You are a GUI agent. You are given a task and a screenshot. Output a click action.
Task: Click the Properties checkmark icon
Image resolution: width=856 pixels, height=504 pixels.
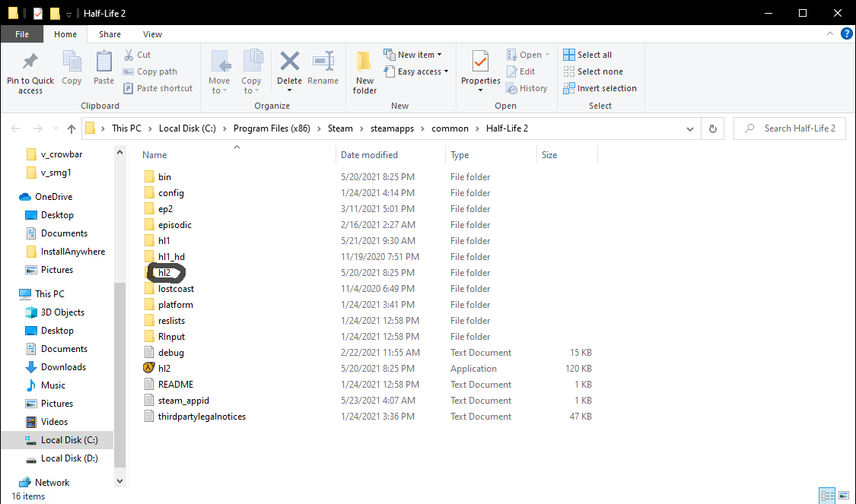click(x=480, y=62)
